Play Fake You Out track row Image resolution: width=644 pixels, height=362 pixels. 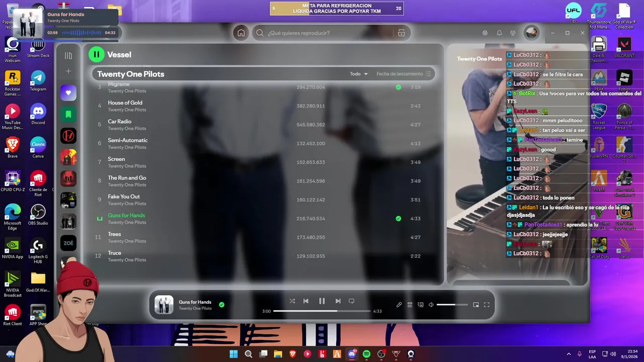(264, 200)
